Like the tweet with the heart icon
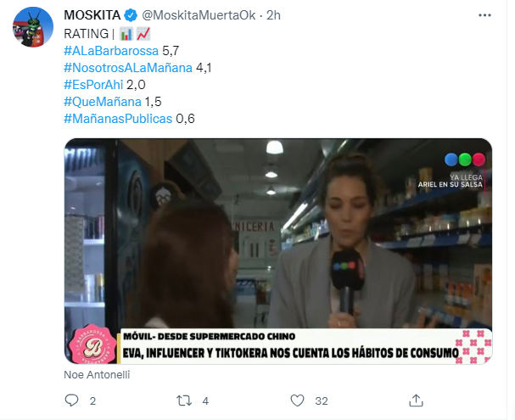515x420 pixels. (x=297, y=400)
